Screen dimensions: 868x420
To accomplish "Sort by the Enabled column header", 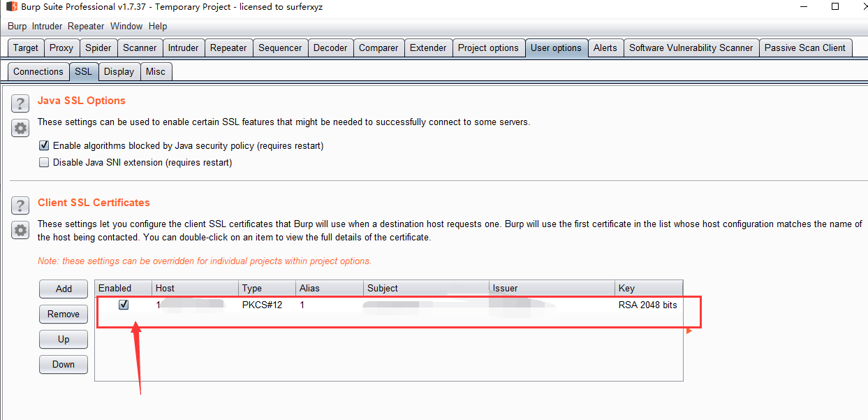I will pos(124,288).
